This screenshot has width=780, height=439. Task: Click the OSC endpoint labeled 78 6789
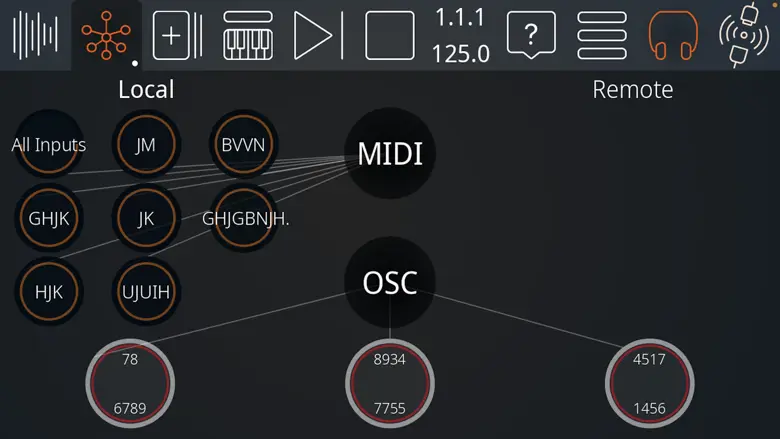[x=130, y=383]
